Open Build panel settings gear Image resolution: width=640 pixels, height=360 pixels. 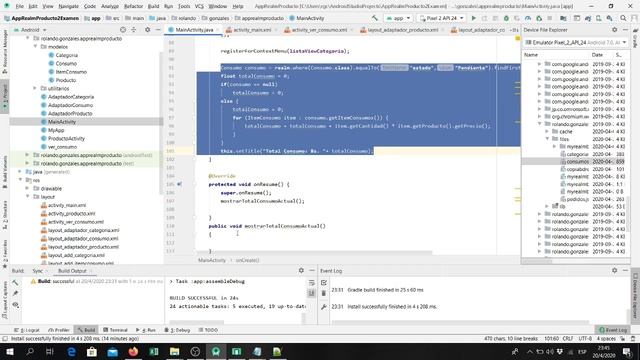(x=301, y=270)
